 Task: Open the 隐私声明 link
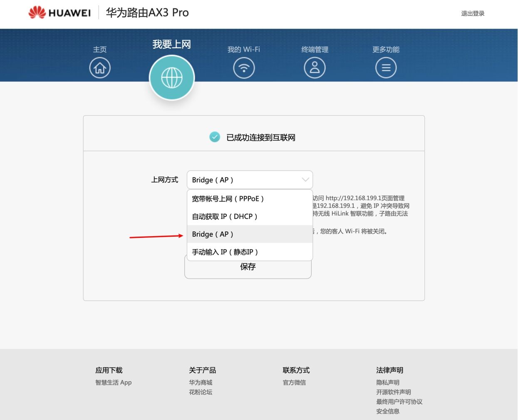(388, 383)
